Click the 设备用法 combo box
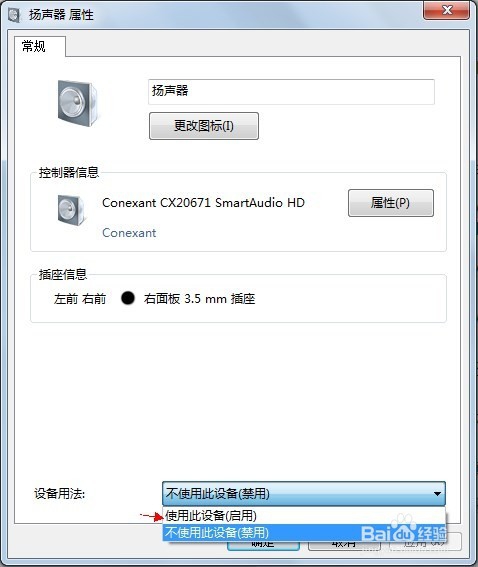The height and width of the screenshot is (567, 478). click(x=304, y=493)
